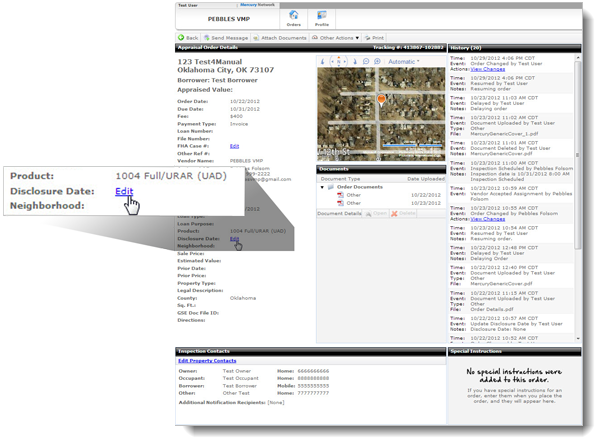Click payment type value Invoice
603x446 pixels.
pos(239,124)
